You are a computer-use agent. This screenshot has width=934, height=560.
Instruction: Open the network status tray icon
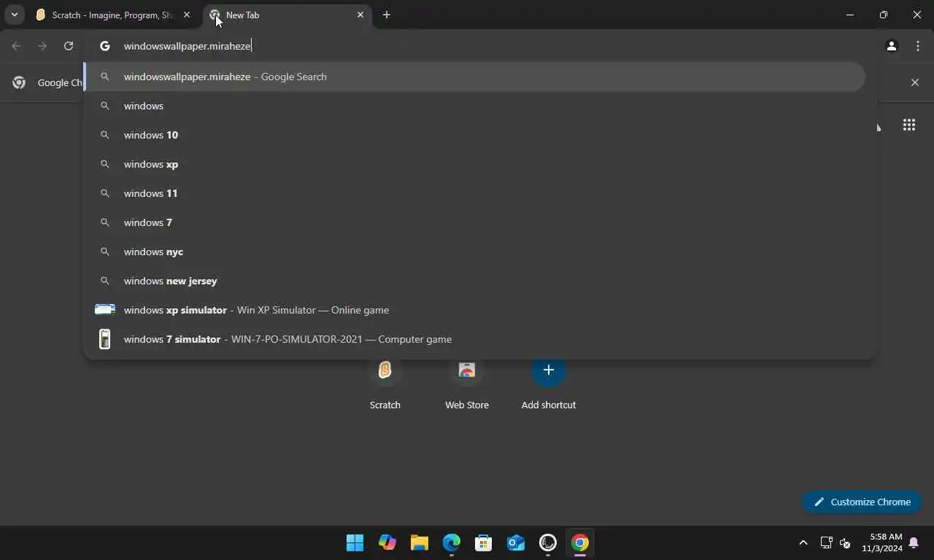tap(826, 542)
